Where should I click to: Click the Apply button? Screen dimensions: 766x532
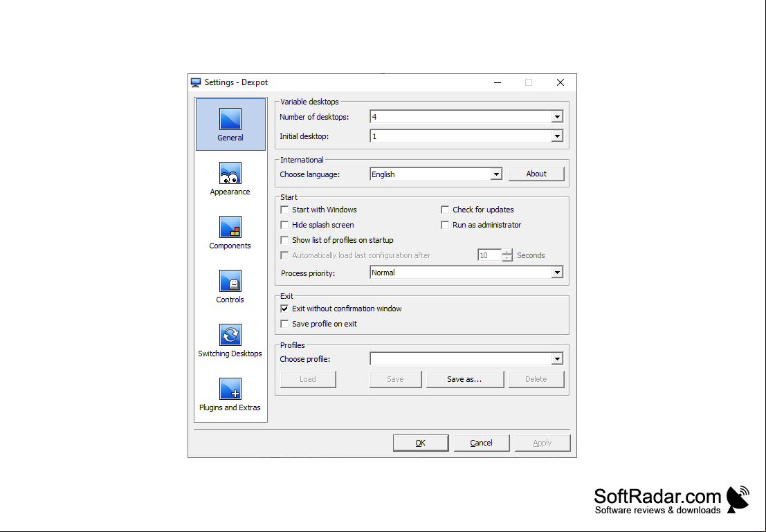point(542,443)
